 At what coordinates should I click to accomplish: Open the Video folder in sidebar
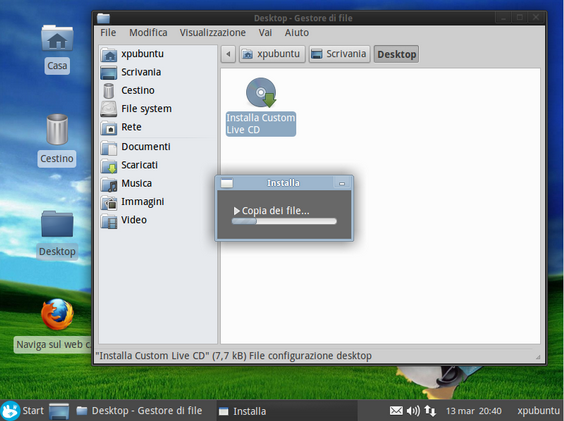(x=158, y=220)
